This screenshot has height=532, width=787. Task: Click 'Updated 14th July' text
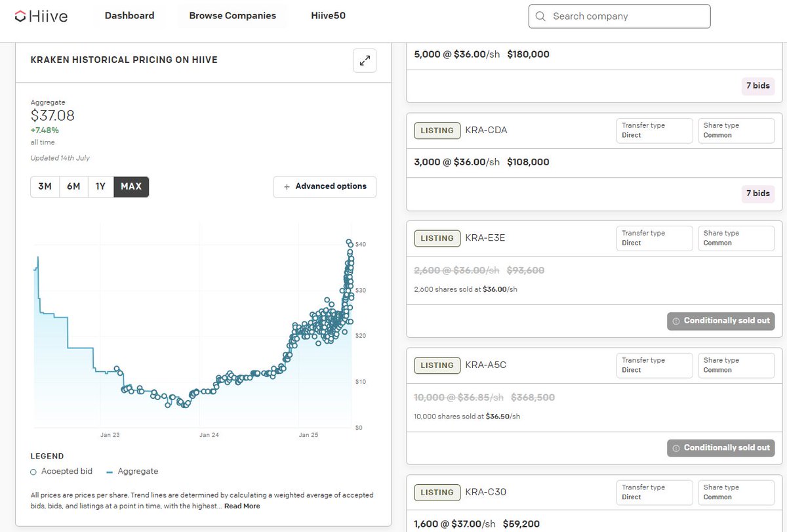click(x=60, y=158)
